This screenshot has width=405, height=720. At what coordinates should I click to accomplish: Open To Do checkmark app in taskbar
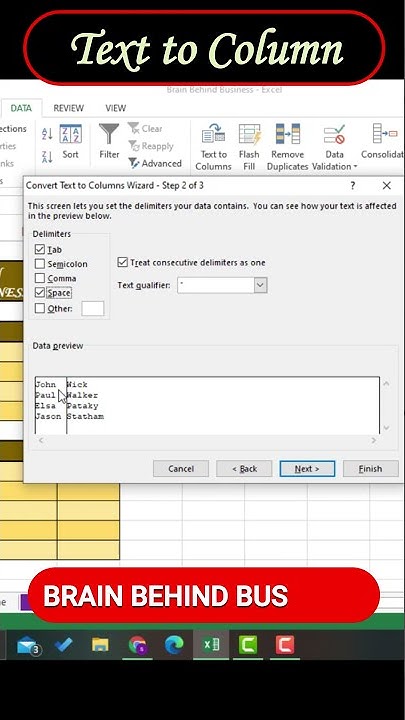[x=63, y=645]
